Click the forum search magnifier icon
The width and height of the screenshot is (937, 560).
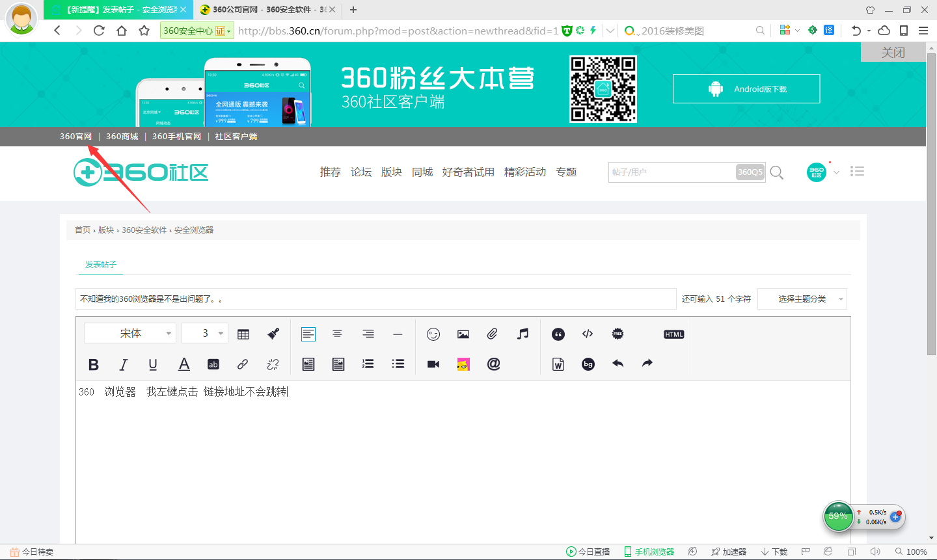(x=776, y=172)
